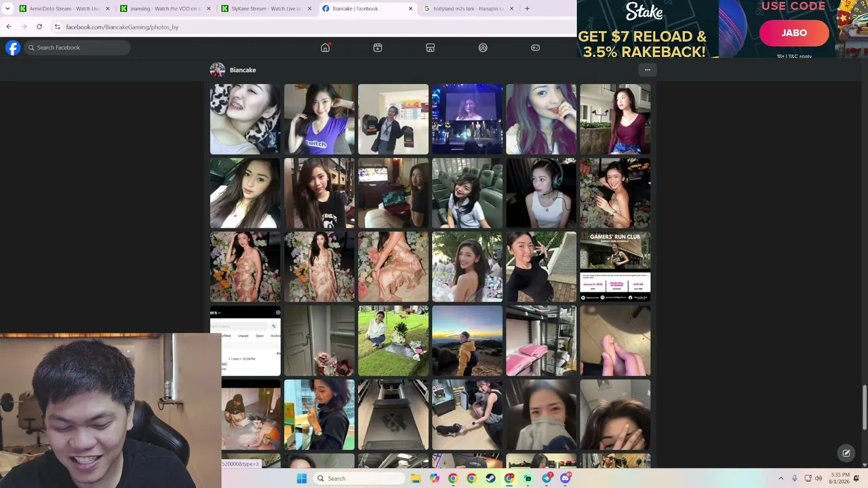Open Discord from the taskbar
Screen dimensions: 868x488
coord(566,479)
